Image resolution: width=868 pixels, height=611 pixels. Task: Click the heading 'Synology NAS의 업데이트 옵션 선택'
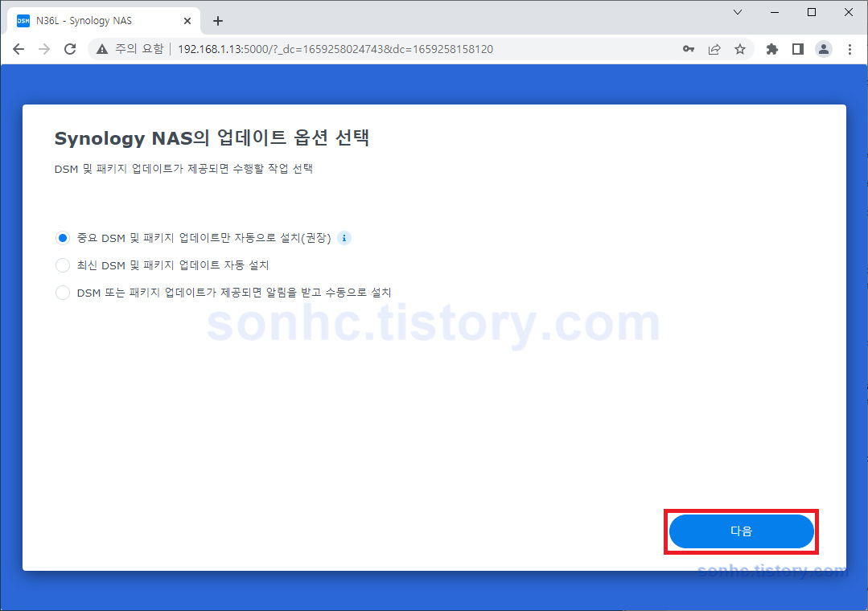212,137
